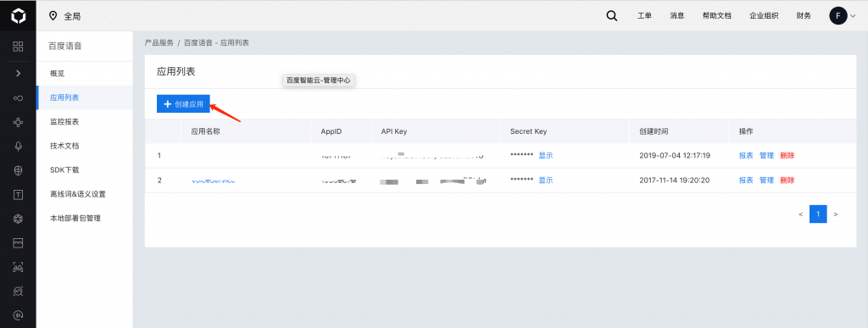Viewport: 868px width, 328px height.
Task: Open the 全局 region dropdown
Action: click(81, 17)
